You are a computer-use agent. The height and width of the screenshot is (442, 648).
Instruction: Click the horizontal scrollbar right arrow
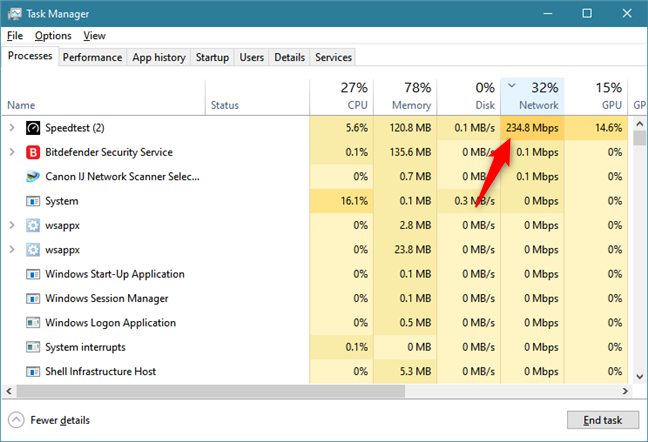coord(625,391)
